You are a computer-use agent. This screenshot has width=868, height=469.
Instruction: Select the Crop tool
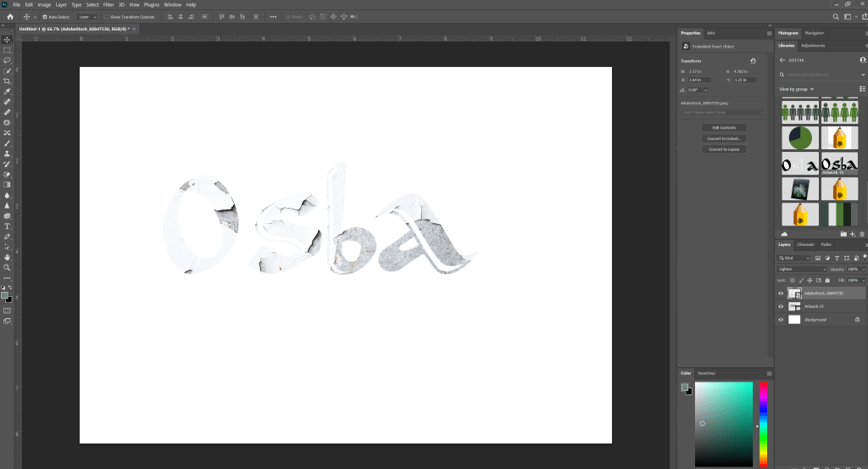click(x=7, y=81)
